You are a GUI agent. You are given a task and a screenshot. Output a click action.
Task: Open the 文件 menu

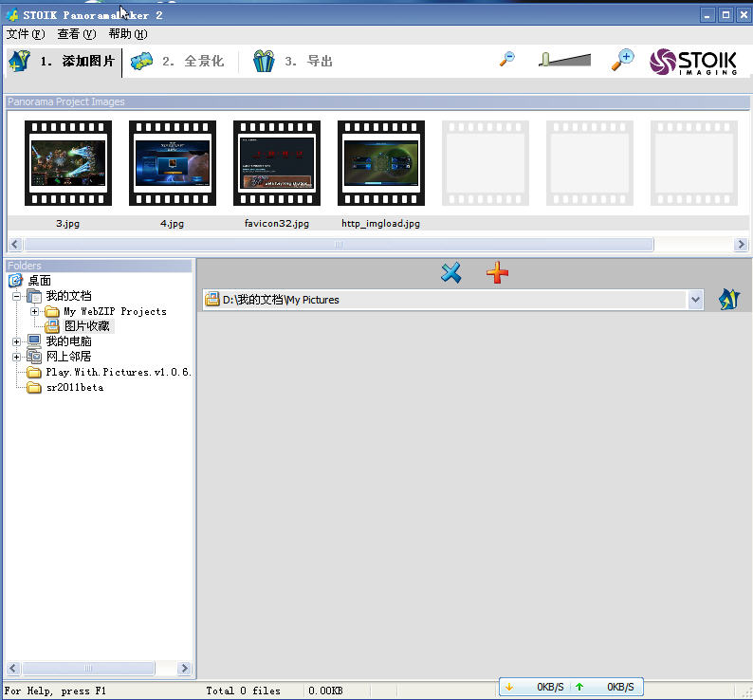25,34
